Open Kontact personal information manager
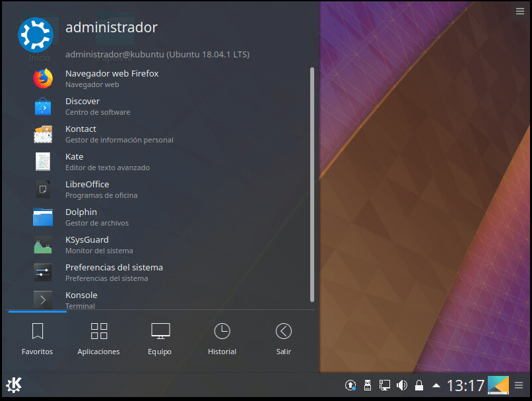Screen dimensions: 532x401 pos(80,134)
